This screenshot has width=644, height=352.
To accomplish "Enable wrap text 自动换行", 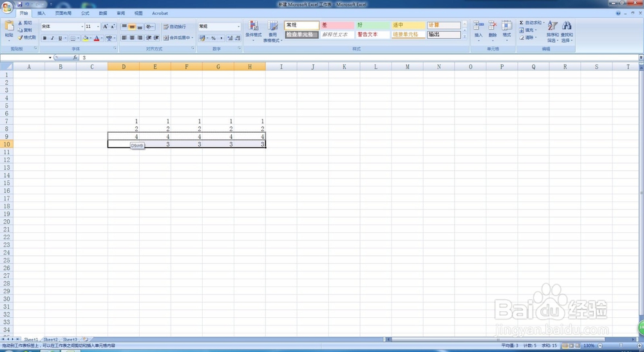I will 175,26.
